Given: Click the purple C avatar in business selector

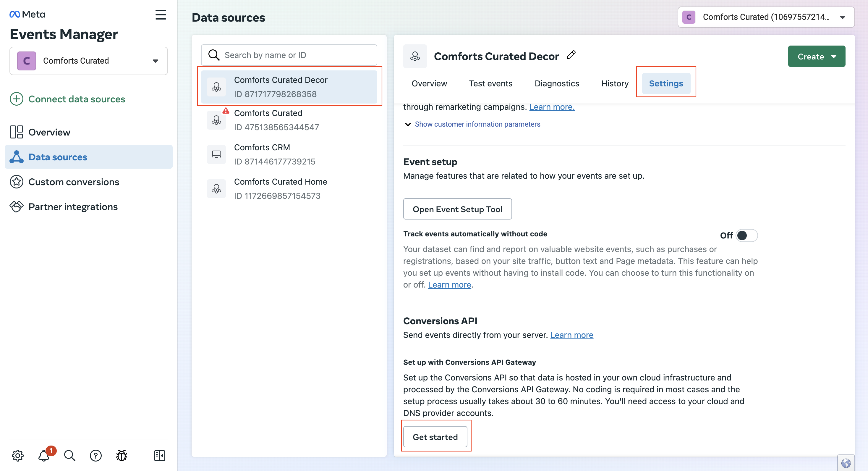Looking at the screenshot, I should click(27, 61).
